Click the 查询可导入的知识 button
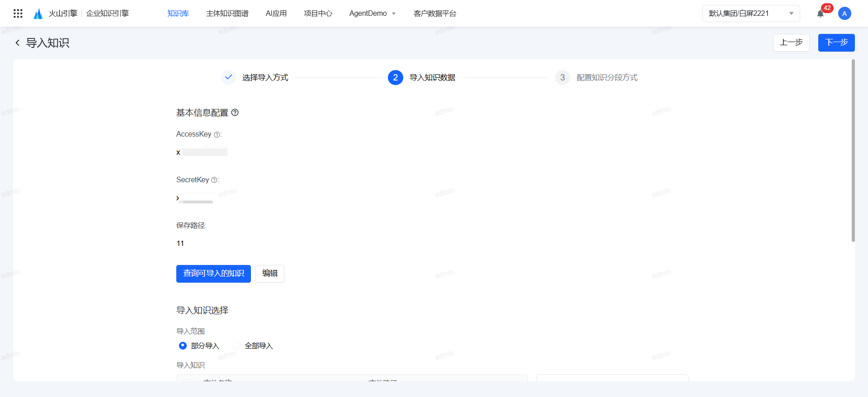 213,274
